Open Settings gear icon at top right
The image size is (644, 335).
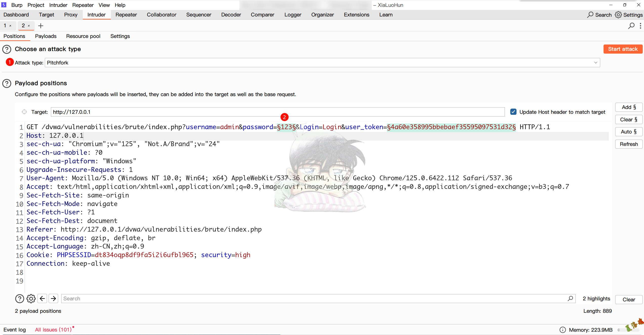pyautogui.click(x=618, y=15)
